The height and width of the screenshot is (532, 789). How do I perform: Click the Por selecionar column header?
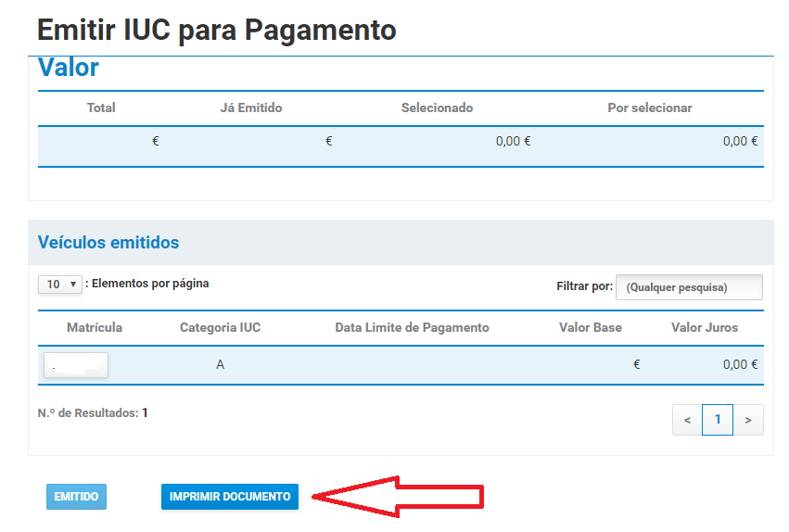click(x=650, y=108)
